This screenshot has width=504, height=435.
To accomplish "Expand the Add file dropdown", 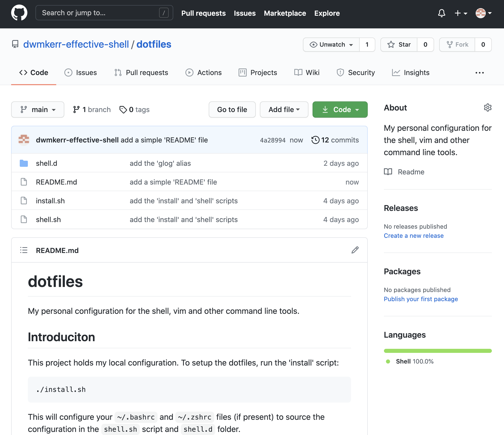I will click(283, 109).
